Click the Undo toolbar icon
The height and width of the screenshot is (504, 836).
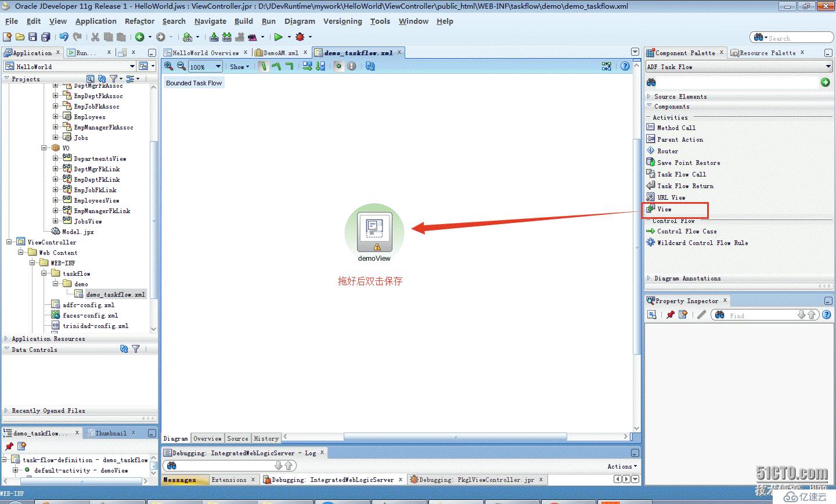tap(63, 37)
